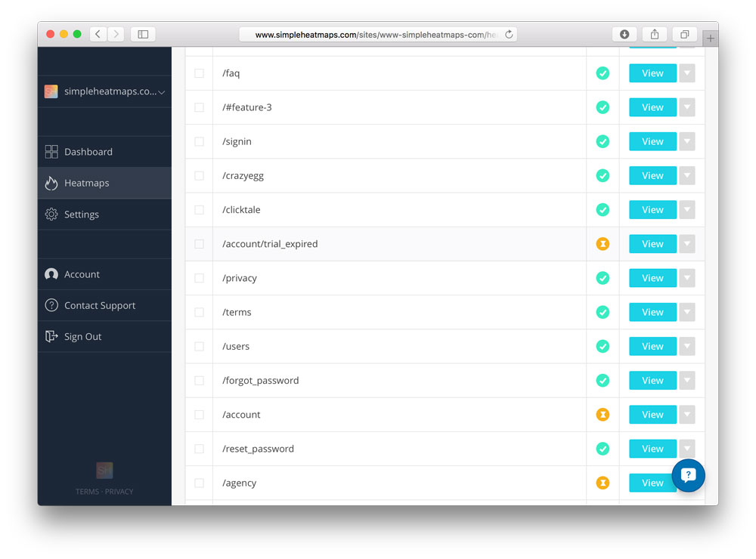756x559 pixels.
Task: Open Settings in the sidebar
Action: [104, 215]
